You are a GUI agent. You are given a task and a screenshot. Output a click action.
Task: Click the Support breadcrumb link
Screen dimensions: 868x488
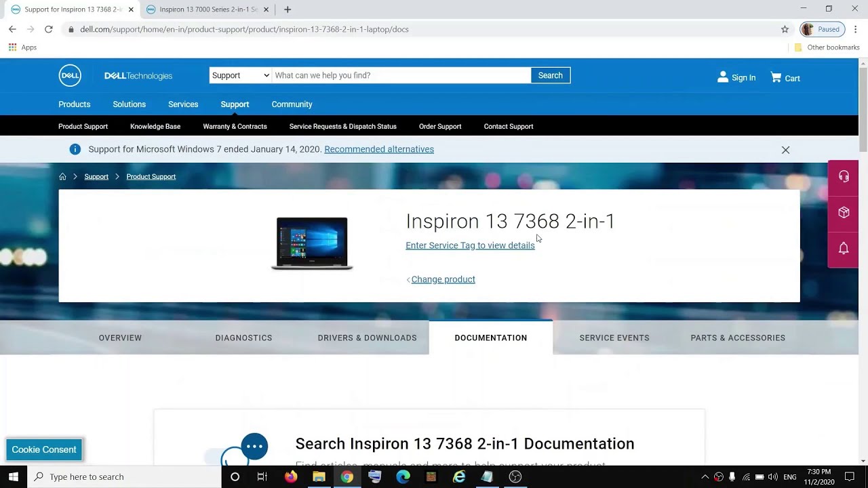(x=96, y=176)
